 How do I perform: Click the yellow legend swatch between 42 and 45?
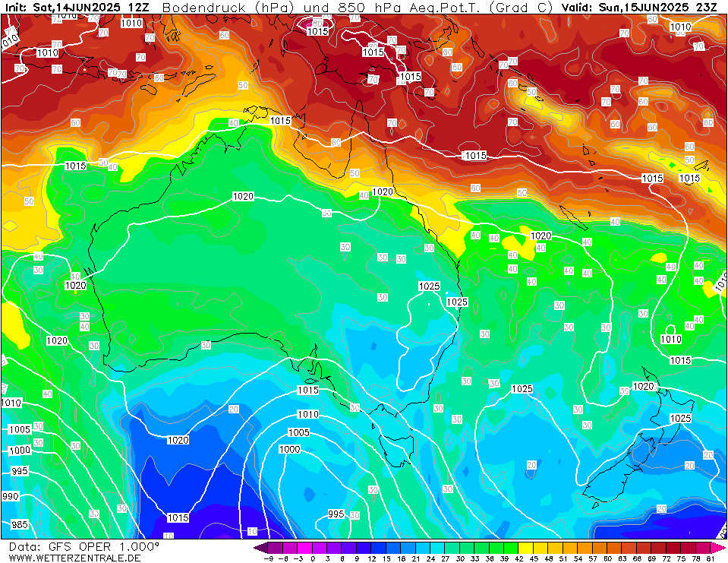(x=527, y=548)
